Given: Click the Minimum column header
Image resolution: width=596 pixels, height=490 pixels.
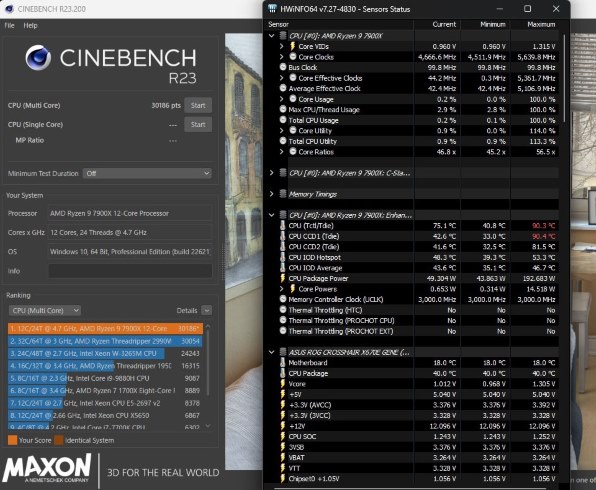Looking at the screenshot, I should tap(493, 24).
